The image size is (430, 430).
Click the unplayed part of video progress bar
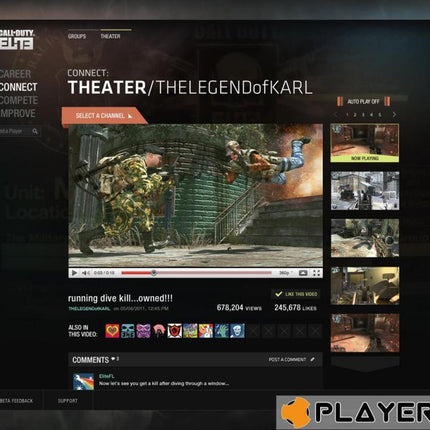click(x=213, y=273)
